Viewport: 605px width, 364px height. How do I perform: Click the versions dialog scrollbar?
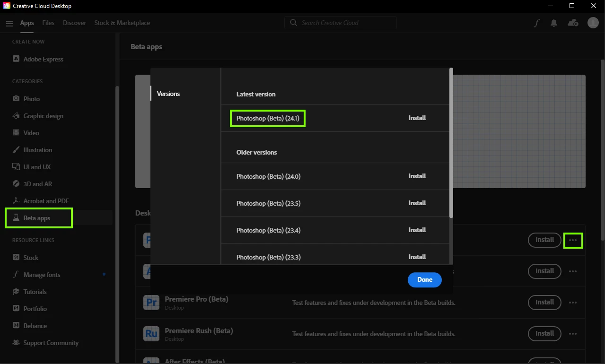click(451, 143)
